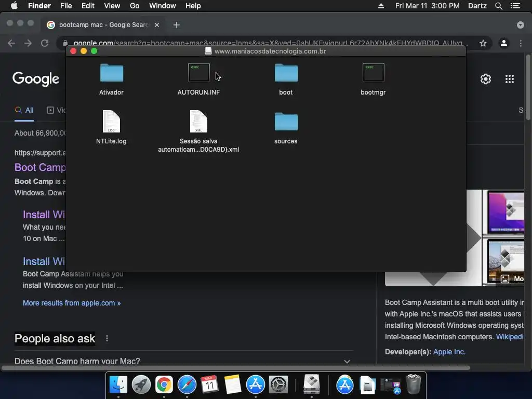Screen dimensions: 532x399
Task: Open the View menu
Action: click(112, 6)
